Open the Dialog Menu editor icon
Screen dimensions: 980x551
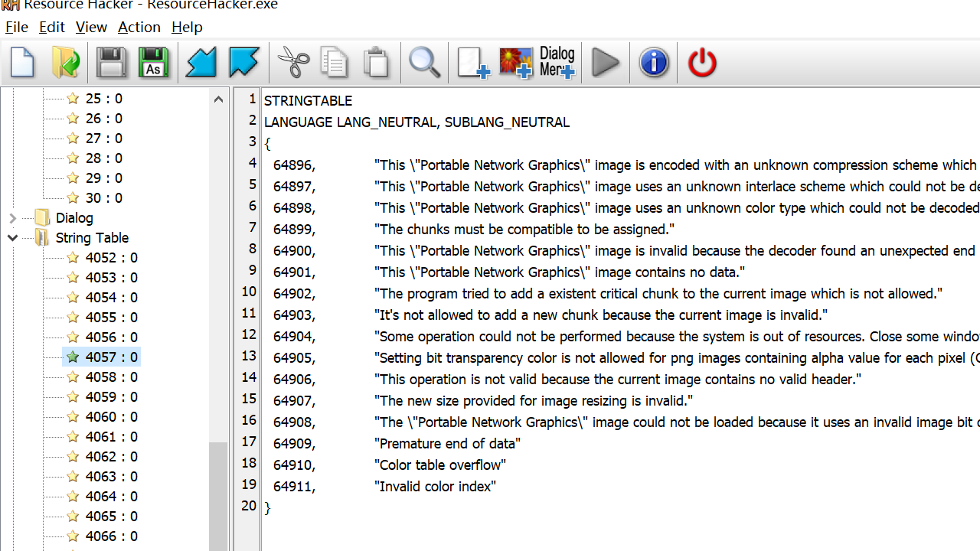[x=557, y=63]
